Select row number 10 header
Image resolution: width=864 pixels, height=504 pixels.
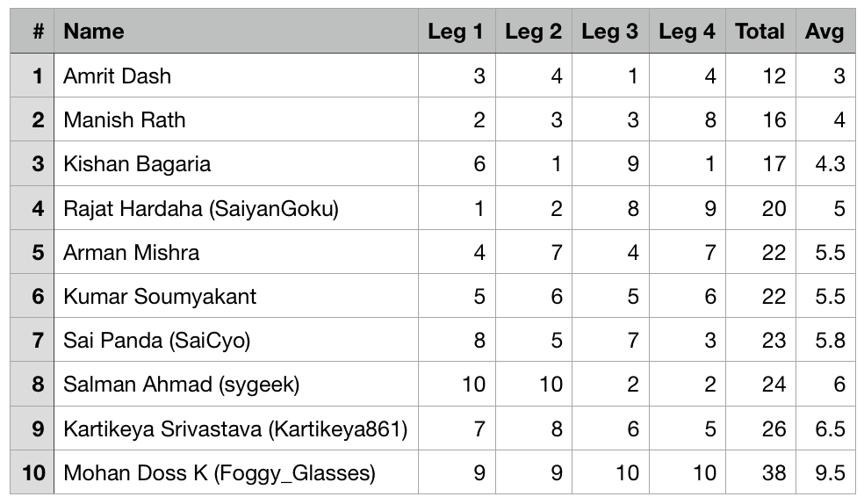coord(33,473)
